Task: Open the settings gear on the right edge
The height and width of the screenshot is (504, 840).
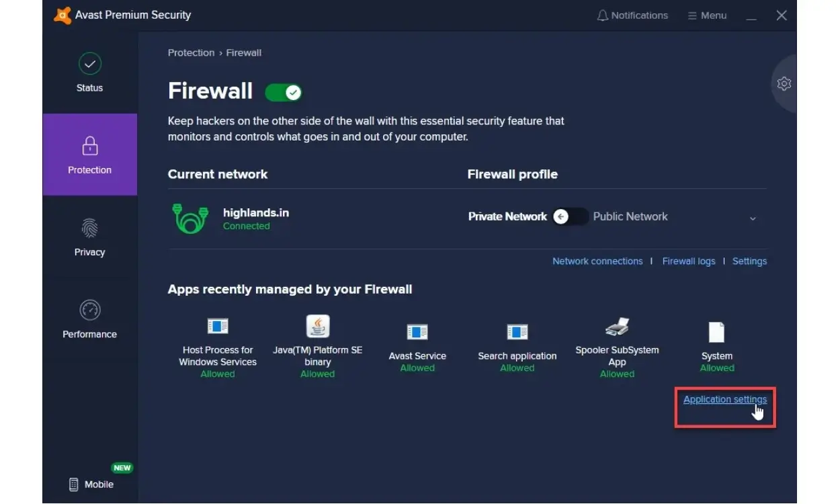Action: (x=784, y=83)
